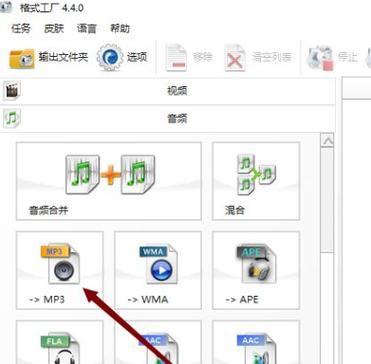The image size is (371, 364).
Task: Open the 皮肤 menu
Action: pyautogui.click(x=54, y=28)
